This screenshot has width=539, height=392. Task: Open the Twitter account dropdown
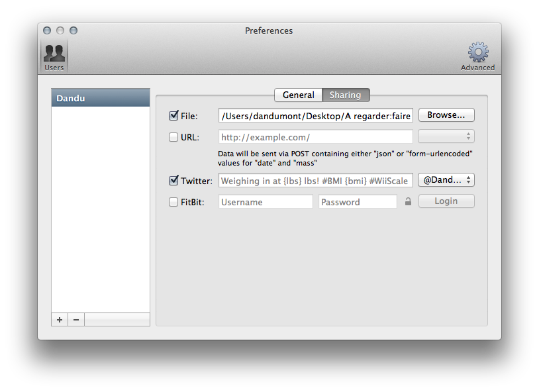pos(446,180)
